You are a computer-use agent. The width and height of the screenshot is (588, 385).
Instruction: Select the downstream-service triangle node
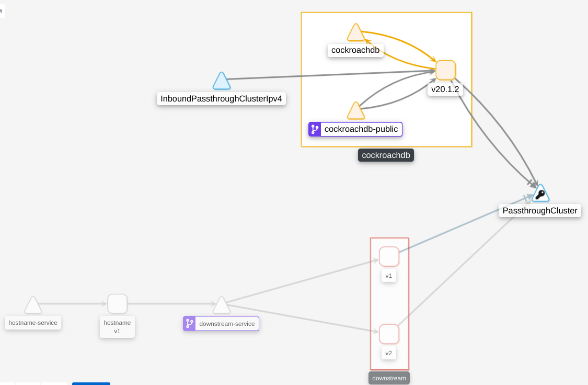coord(221,305)
